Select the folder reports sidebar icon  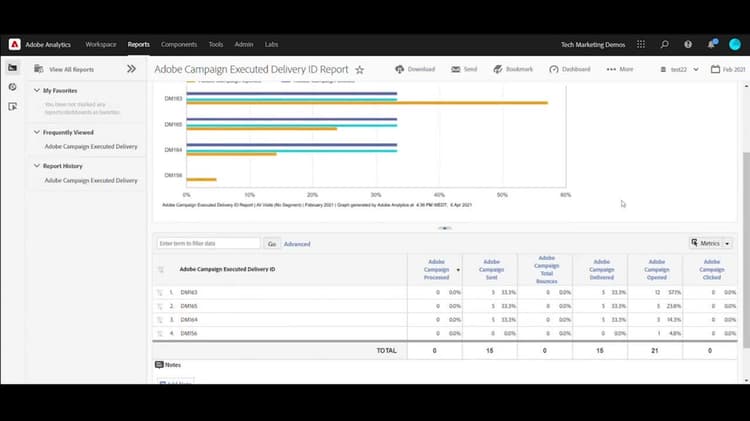click(12, 67)
